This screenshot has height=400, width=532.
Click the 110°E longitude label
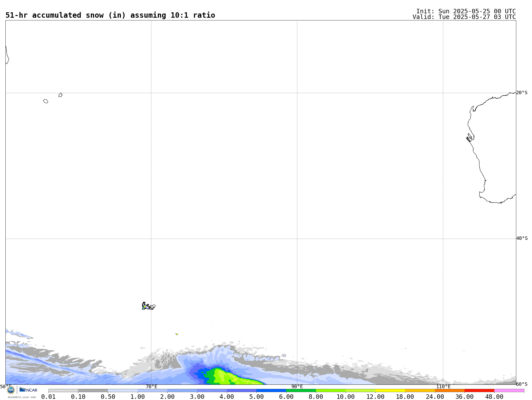click(x=443, y=387)
